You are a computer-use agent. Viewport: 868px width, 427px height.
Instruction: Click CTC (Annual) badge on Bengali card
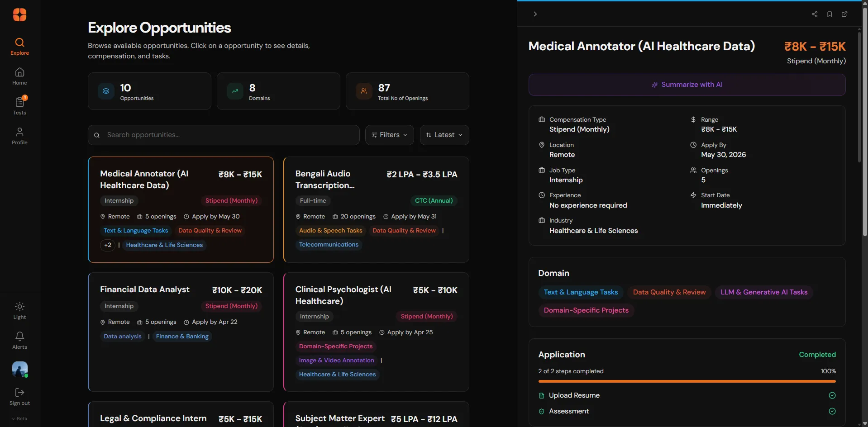click(x=434, y=201)
